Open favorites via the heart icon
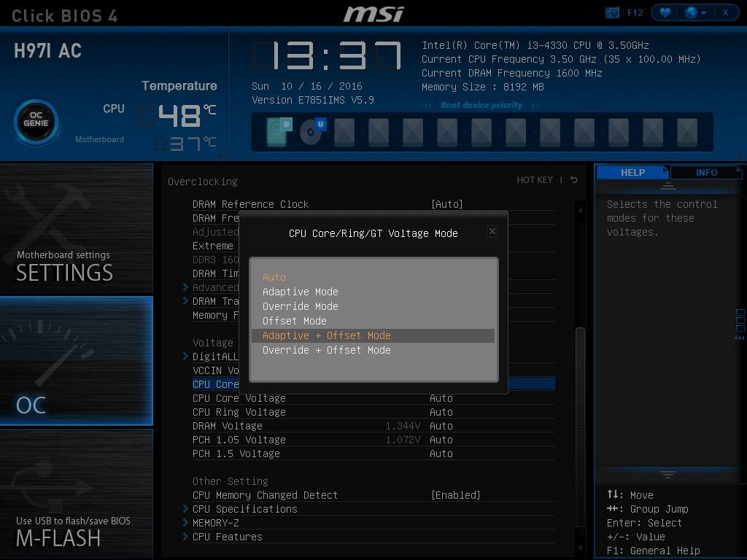The width and height of the screenshot is (747, 560). point(665,13)
